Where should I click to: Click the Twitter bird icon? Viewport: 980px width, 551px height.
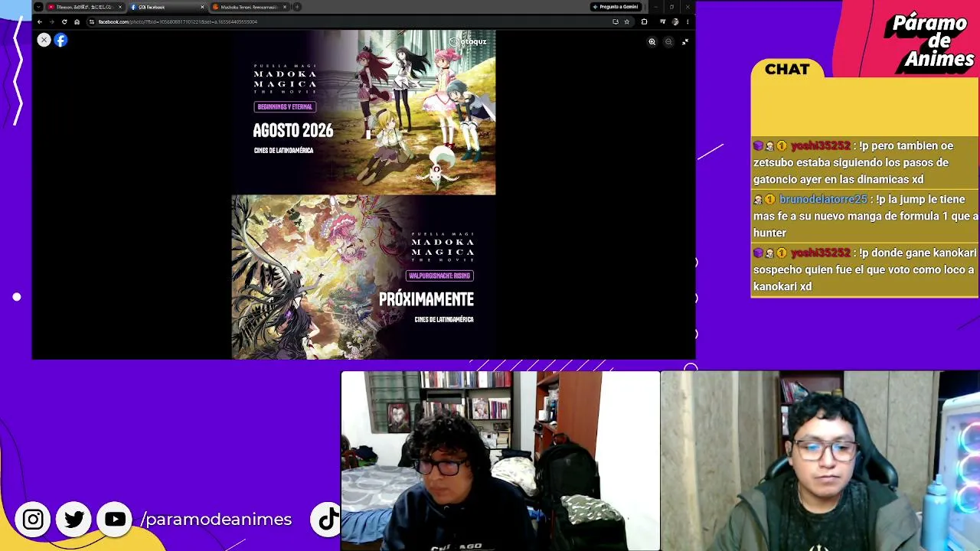pos(74,520)
